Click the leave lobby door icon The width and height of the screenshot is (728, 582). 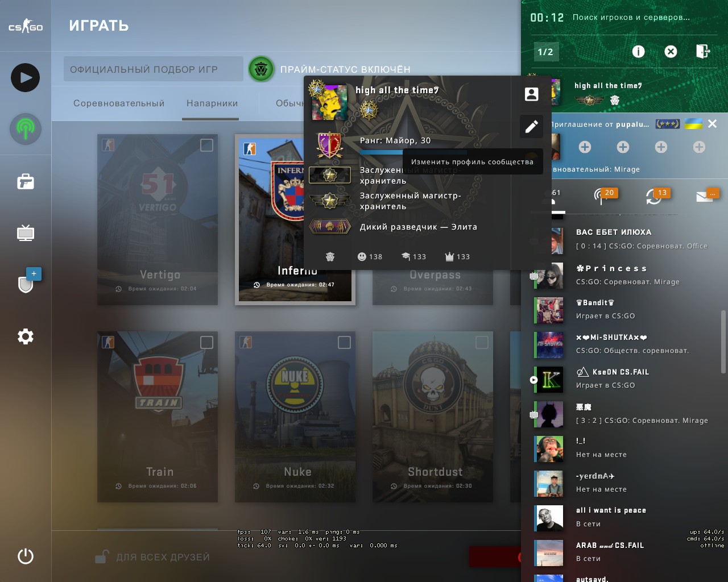point(703,52)
